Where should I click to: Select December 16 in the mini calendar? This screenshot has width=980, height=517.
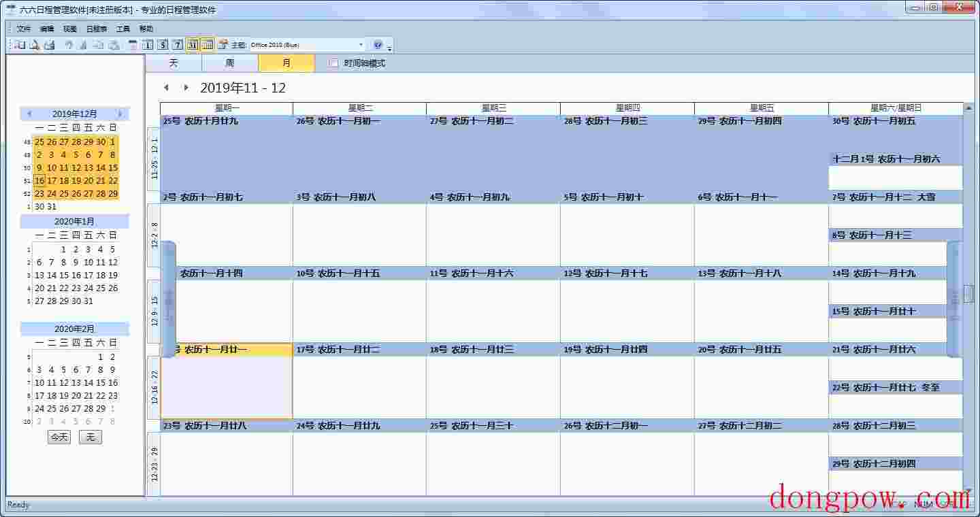pos(39,181)
